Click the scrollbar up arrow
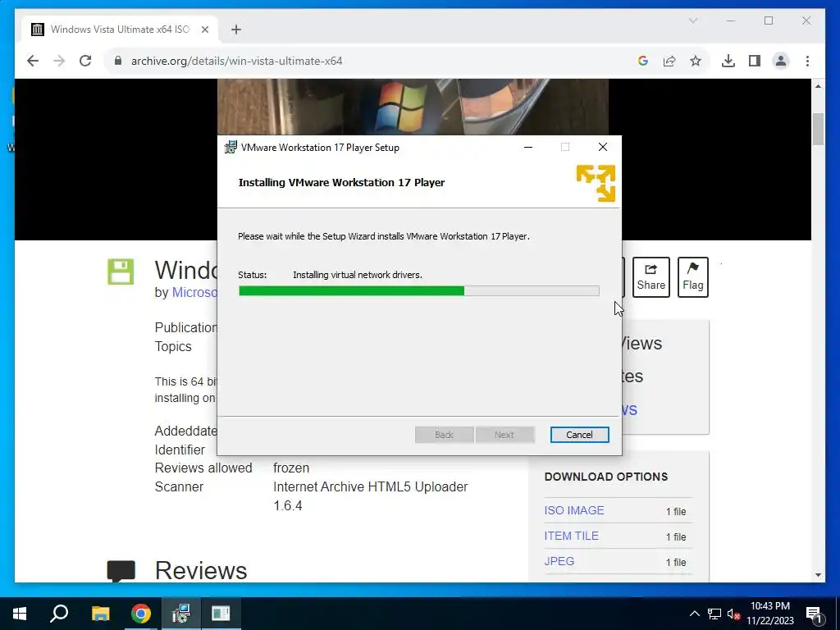The image size is (840, 630). [x=818, y=85]
